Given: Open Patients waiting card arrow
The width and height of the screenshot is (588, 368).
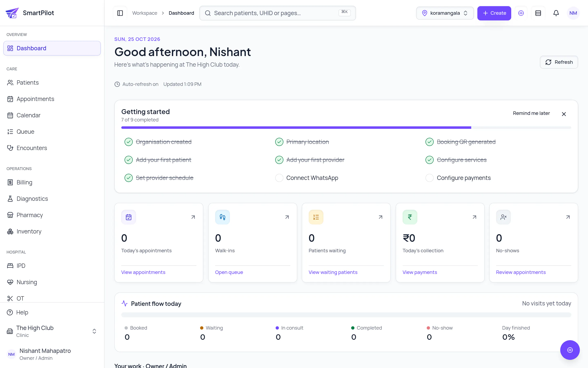Looking at the screenshot, I should (x=381, y=217).
